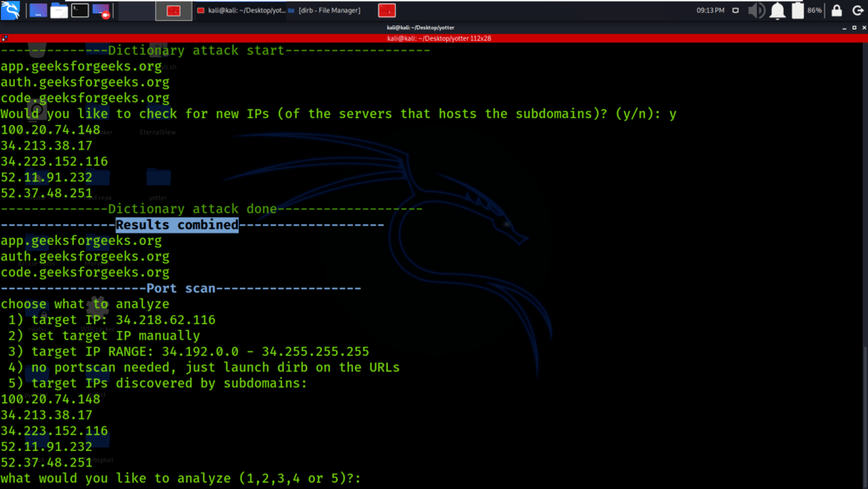Minimize the terminal window
This screenshot has height=489, width=868.
845,28
